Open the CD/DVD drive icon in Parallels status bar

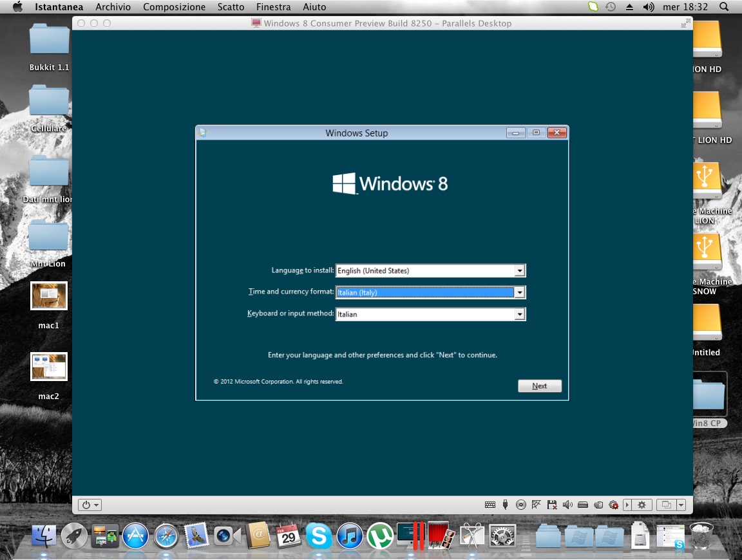pyautogui.click(x=520, y=505)
